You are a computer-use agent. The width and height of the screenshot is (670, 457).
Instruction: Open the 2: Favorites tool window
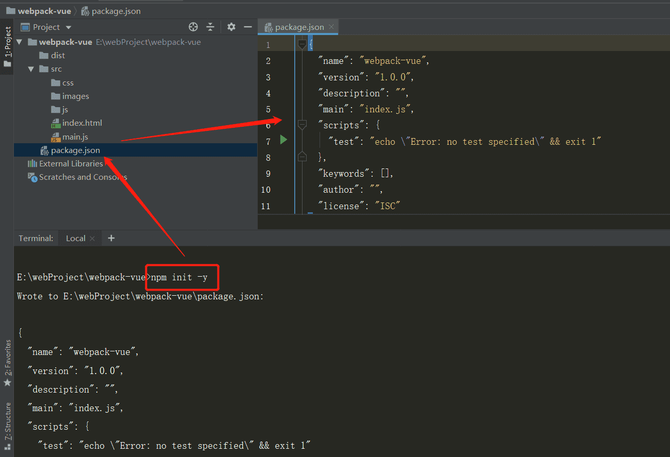click(x=7, y=363)
